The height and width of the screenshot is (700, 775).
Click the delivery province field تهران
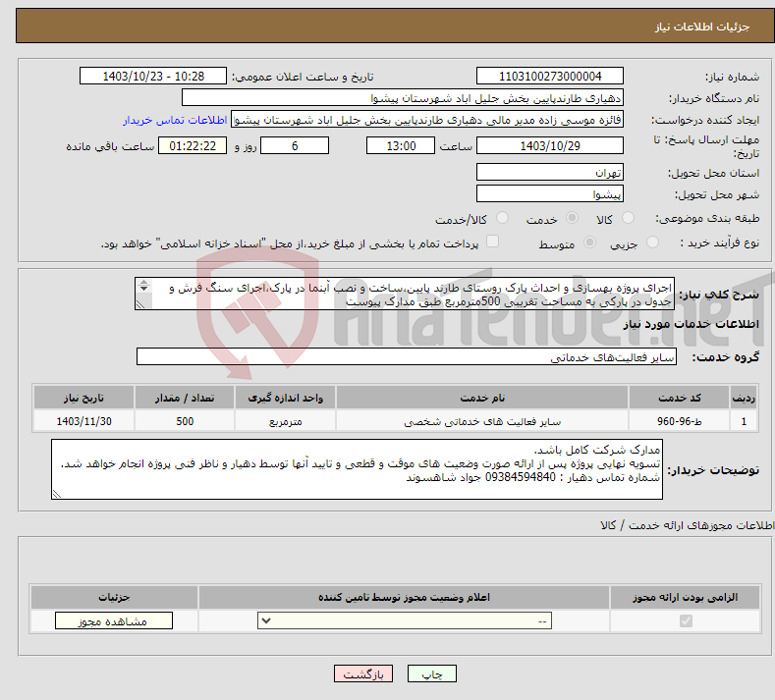click(550, 172)
